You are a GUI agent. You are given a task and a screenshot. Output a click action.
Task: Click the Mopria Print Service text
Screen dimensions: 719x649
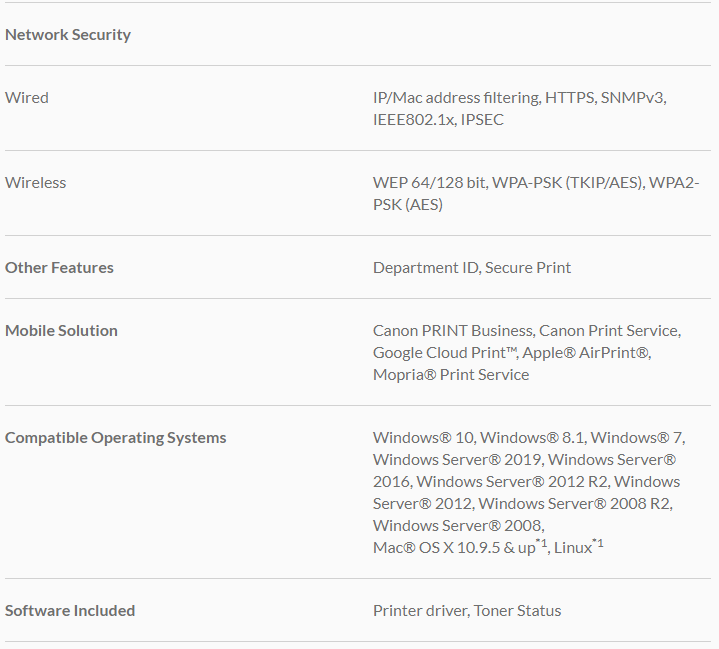tap(451, 375)
